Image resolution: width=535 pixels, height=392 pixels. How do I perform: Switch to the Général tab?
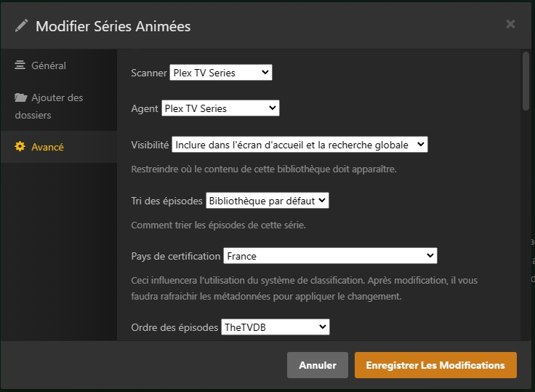pyautogui.click(x=49, y=65)
